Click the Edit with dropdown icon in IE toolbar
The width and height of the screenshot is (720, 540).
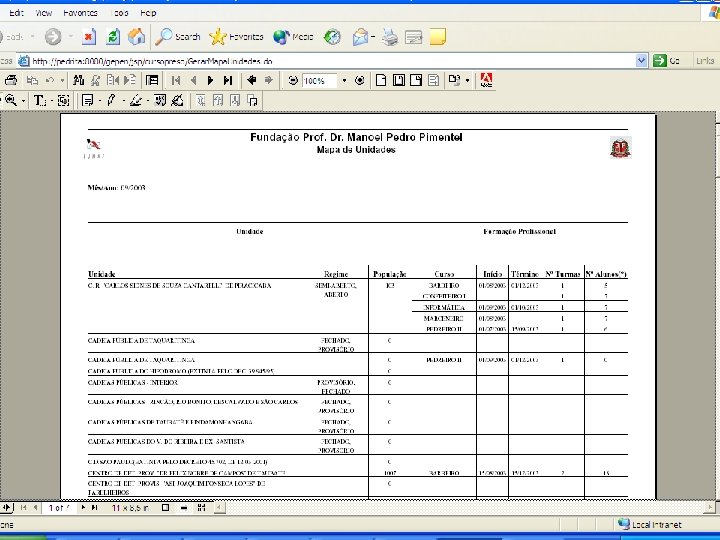pyautogui.click(x=413, y=37)
